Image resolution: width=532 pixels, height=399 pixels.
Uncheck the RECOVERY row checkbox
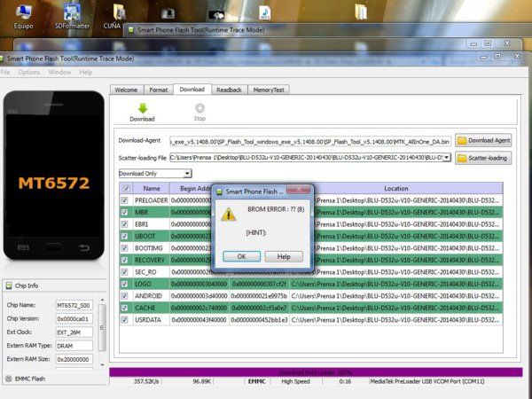(124, 260)
